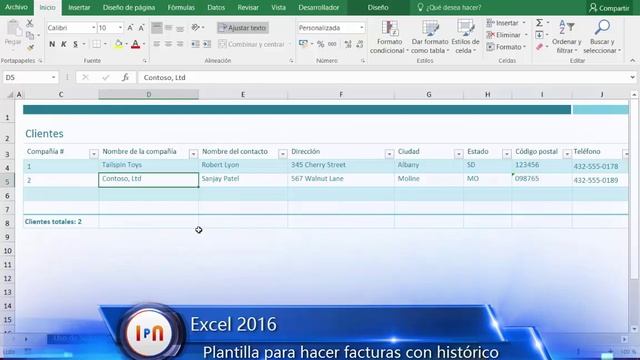Apply thousands separator 000 icon
Image resolution: width=640 pixels, height=360 pixels.
(332, 44)
